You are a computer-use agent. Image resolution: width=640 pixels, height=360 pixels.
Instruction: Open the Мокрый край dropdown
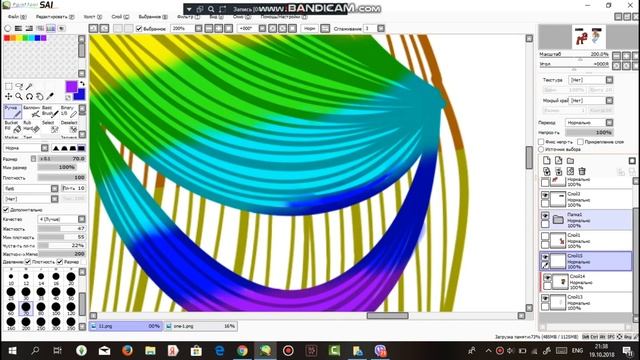pyautogui.click(x=591, y=100)
